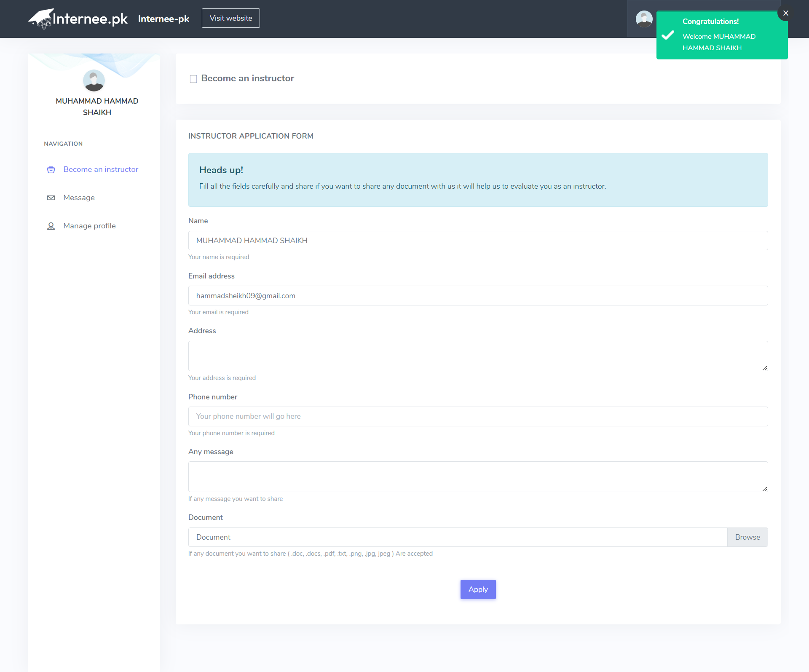Toggle the Become an instructor checkbox
This screenshot has width=809, height=672.
pyautogui.click(x=193, y=79)
